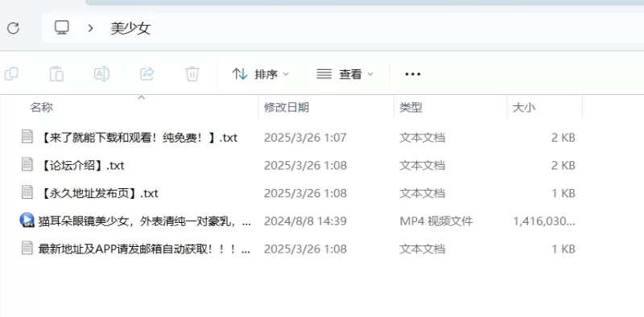Select the 【论坛介绍】.txt file
Viewport: 644px width, 317px height.
coord(72,166)
